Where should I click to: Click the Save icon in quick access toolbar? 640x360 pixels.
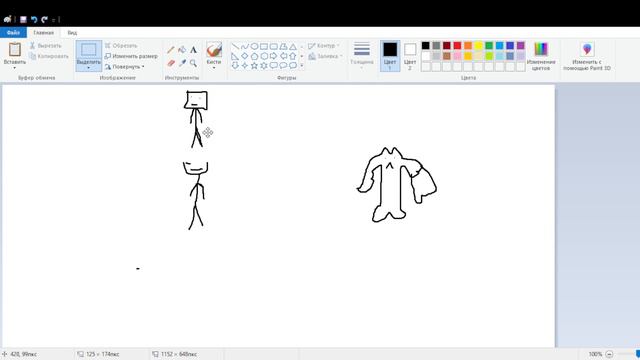pyautogui.click(x=23, y=19)
